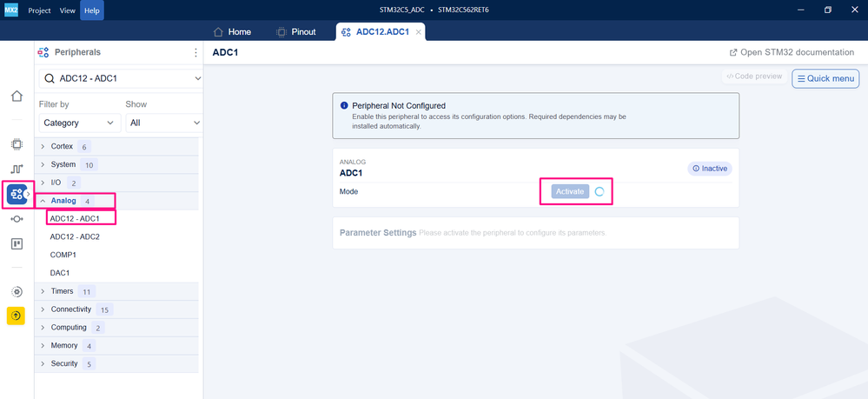This screenshot has height=399, width=868.
Task: Open project settings gear icon in sidebar
Action: click(17, 291)
